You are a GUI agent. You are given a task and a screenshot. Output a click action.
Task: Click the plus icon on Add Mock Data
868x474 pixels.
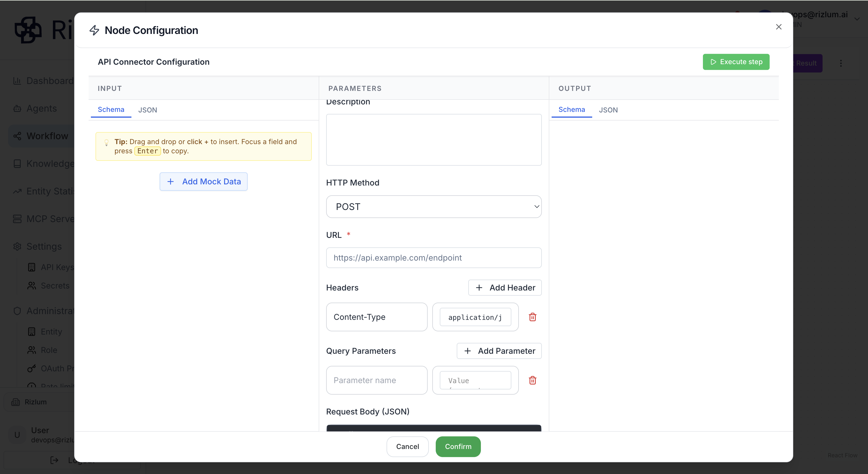[171, 181]
